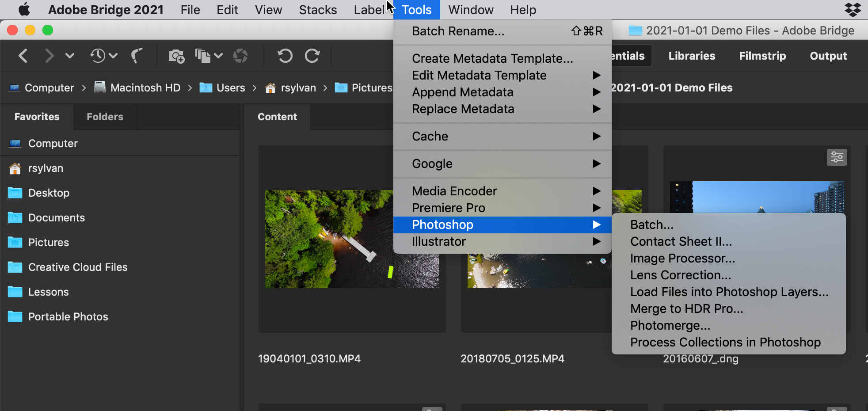Activate the Forward navigation arrow

(x=49, y=56)
